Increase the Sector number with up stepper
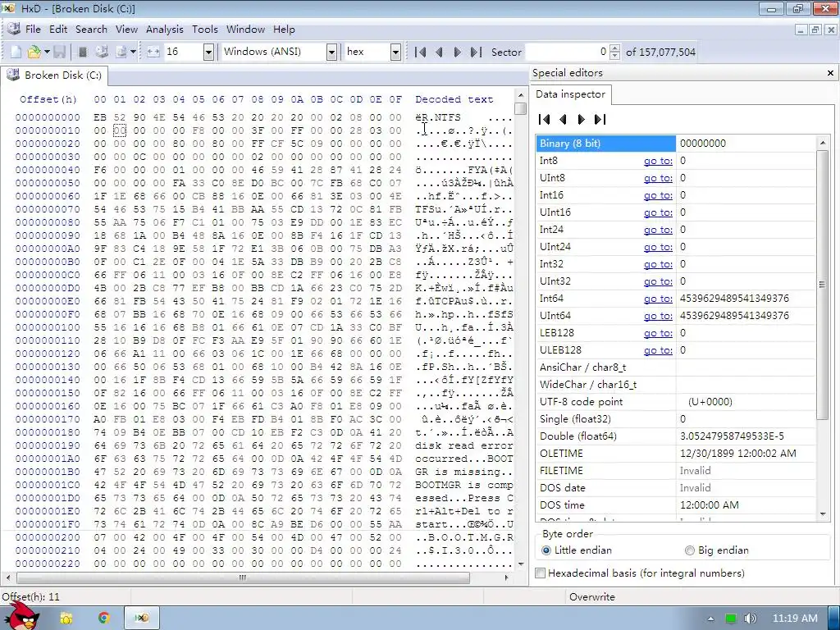Viewport: 840px width, 630px height. coord(615,48)
